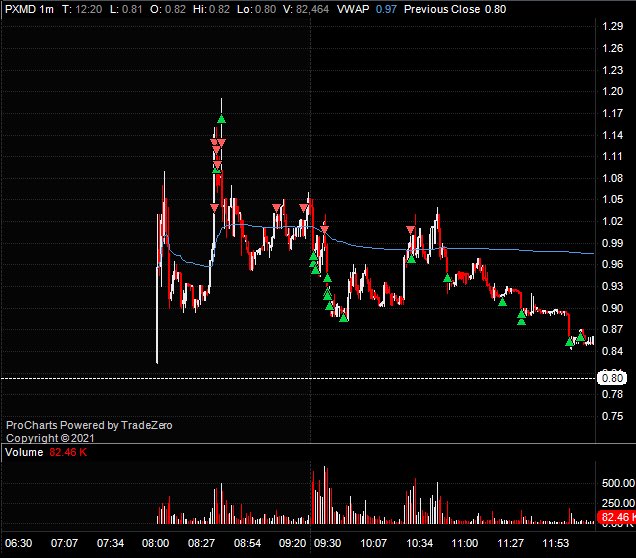
Task: Click the white dashed previous close line
Action: pos(299,378)
